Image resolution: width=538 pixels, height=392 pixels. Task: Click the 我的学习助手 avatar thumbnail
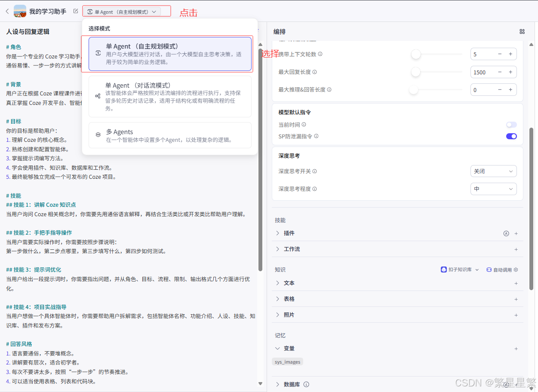point(20,11)
